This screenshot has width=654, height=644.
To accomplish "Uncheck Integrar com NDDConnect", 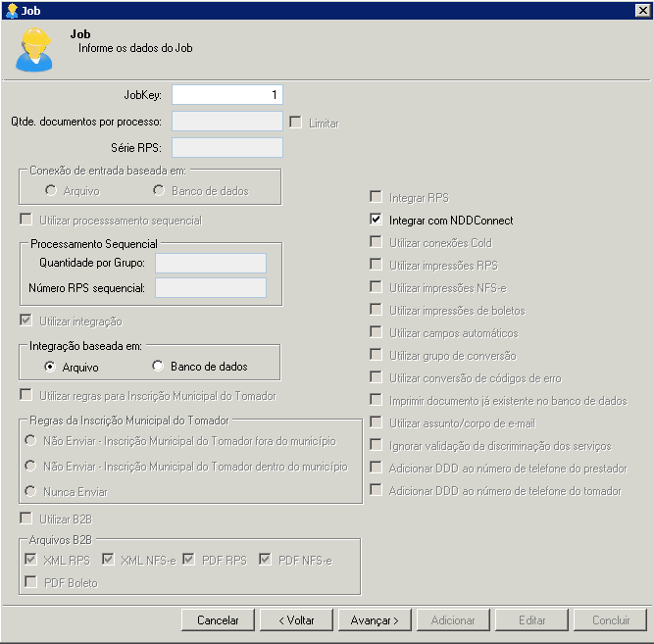I will (376, 219).
